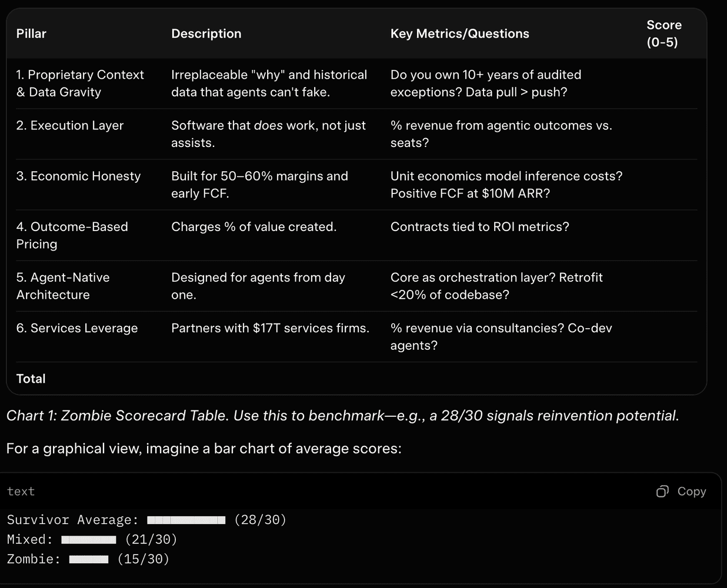Click the '(15/30)' value in code block
This screenshot has height=588, width=727.
tap(144, 559)
